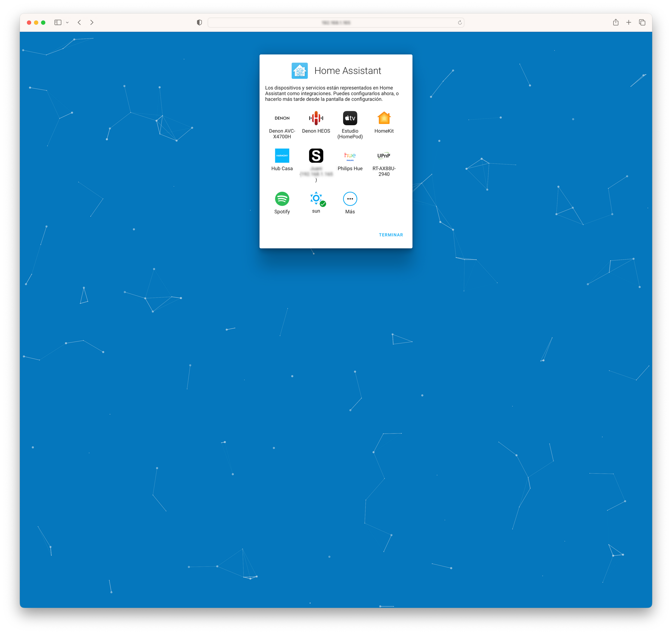Show the tab overview
The width and height of the screenshot is (672, 634).
click(641, 22)
